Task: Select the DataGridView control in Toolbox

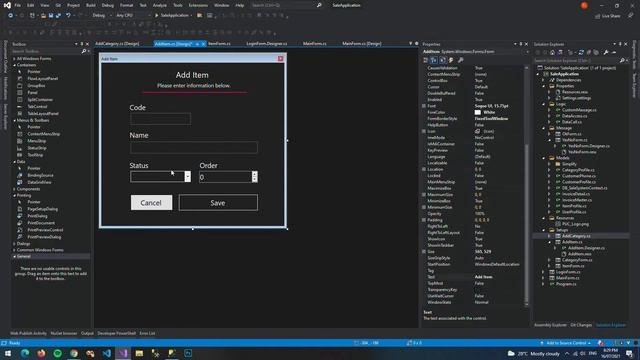Action: (39, 182)
